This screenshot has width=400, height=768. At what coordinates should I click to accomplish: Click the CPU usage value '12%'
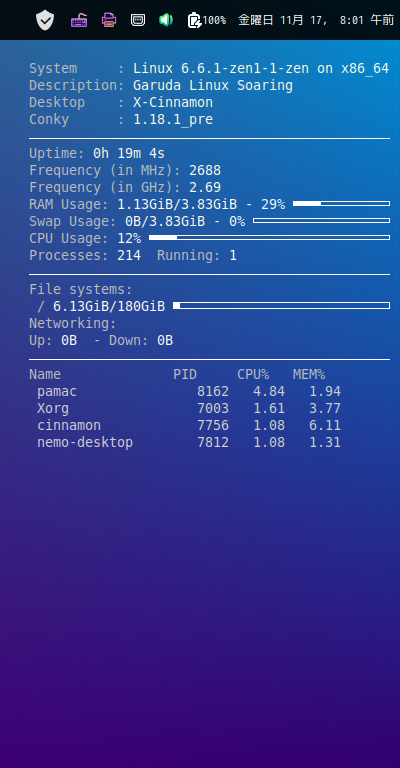pyautogui.click(x=129, y=239)
